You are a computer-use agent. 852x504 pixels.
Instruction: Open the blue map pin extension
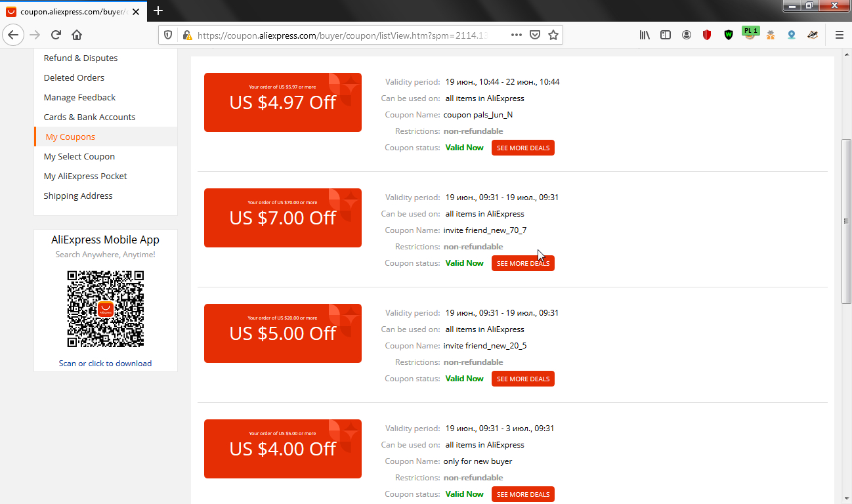click(x=792, y=35)
